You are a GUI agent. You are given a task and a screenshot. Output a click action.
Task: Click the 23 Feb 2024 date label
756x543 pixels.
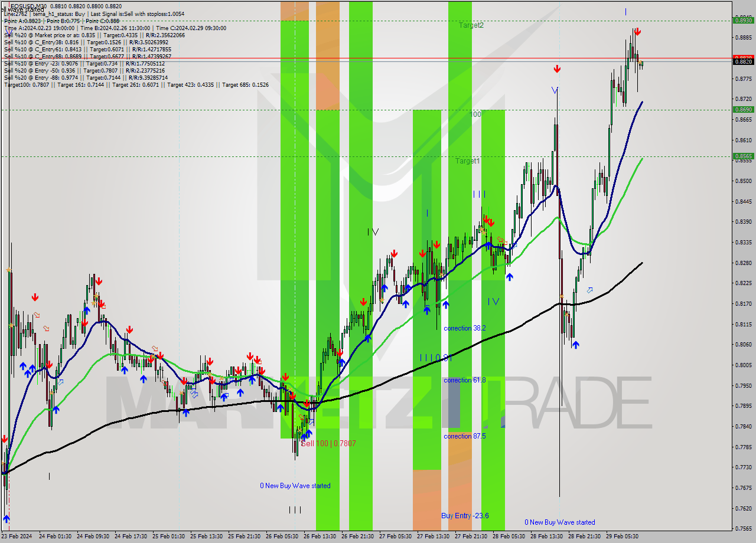17,537
